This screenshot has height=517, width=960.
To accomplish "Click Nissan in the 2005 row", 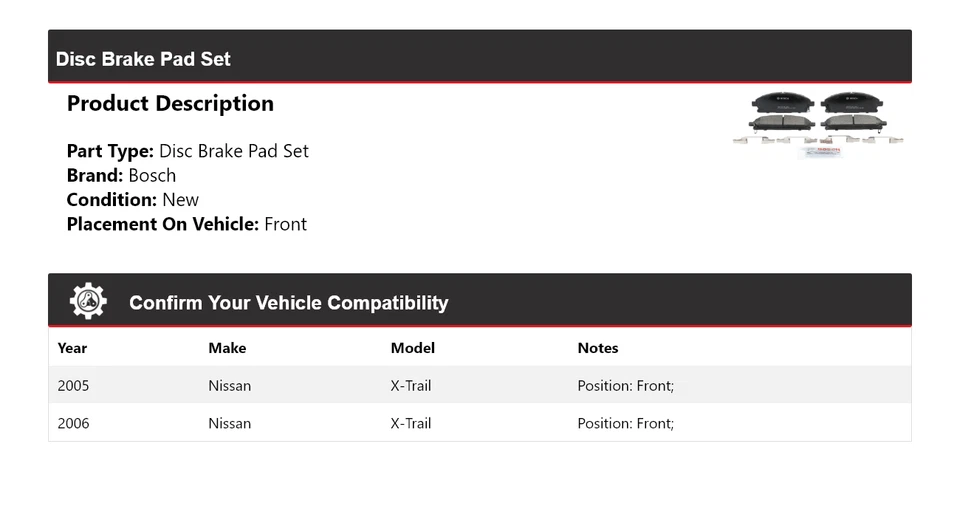I will pos(230,385).
